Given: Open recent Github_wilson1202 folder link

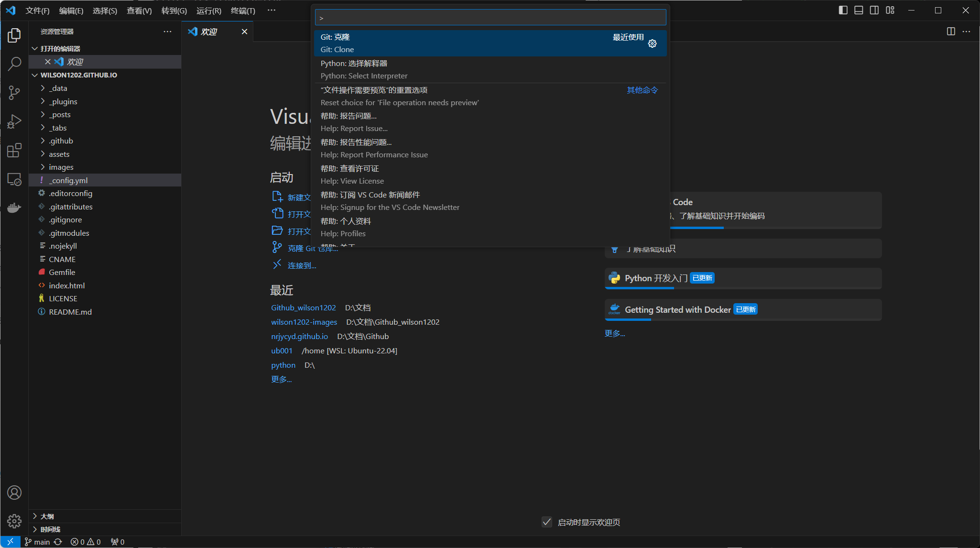Looking at the screenshot, I should (303, 307).
